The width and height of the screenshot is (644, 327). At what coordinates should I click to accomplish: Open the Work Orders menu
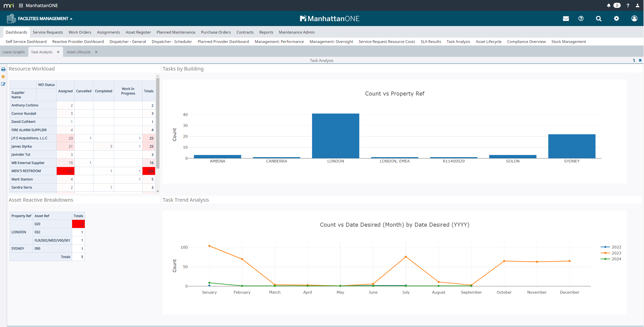(x=80, y=32)
